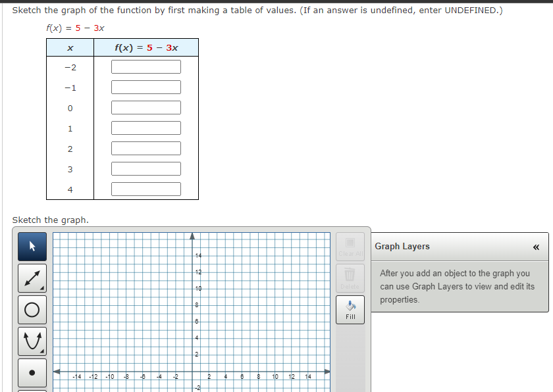The width and height of the screenshot is (553, 392).
Task: Select the line segment drawing tool
Action: [x=31, y=277]
